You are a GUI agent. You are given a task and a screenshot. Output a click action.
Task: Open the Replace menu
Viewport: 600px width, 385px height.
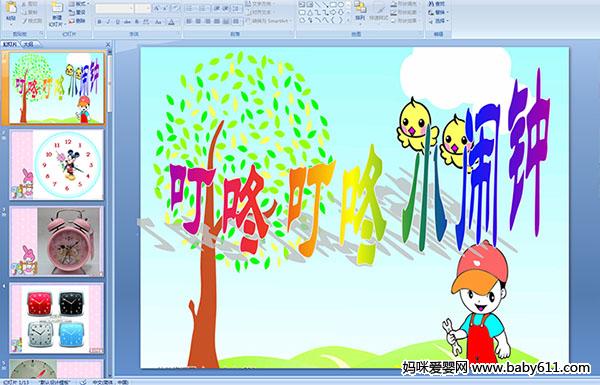pos(439,12)
